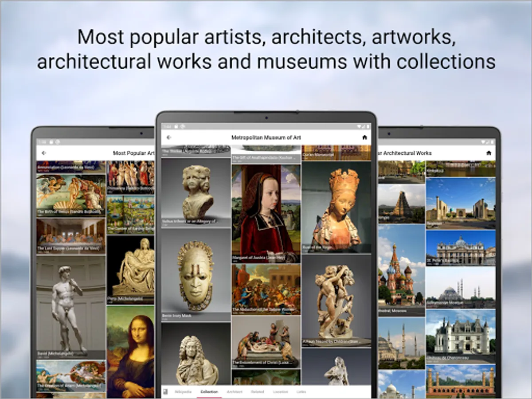Open the St. Peter's Basilica photo

(461, 247)
